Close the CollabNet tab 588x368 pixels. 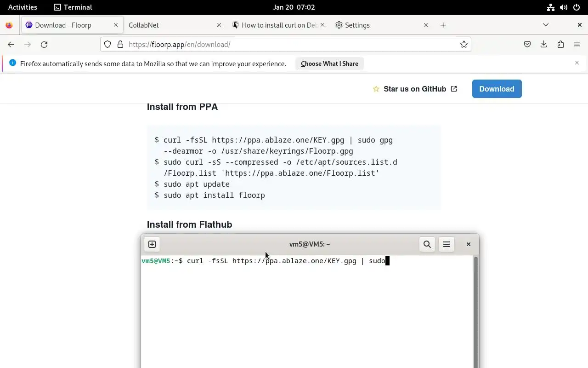click(219, 25)
